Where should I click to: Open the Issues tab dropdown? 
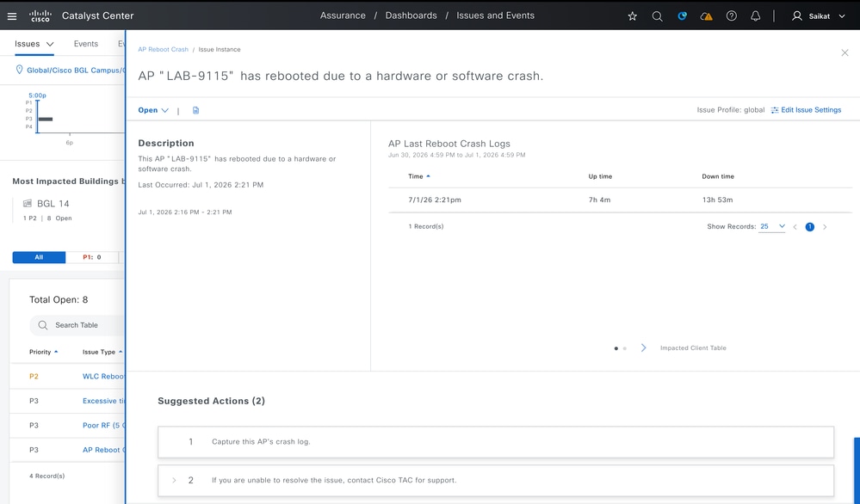click(x=34, y=44)
